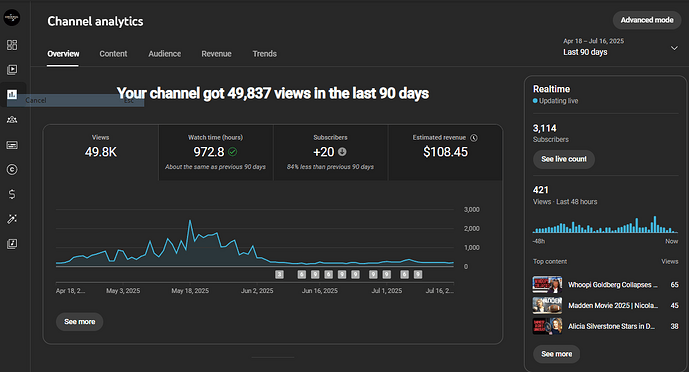Select the Watch time (hours) metric card

216,152
